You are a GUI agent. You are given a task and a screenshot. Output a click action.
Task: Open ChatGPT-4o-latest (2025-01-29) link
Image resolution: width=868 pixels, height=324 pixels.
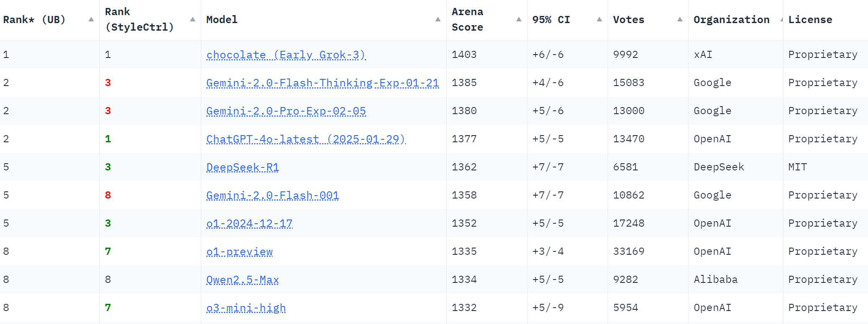[306, 139]
